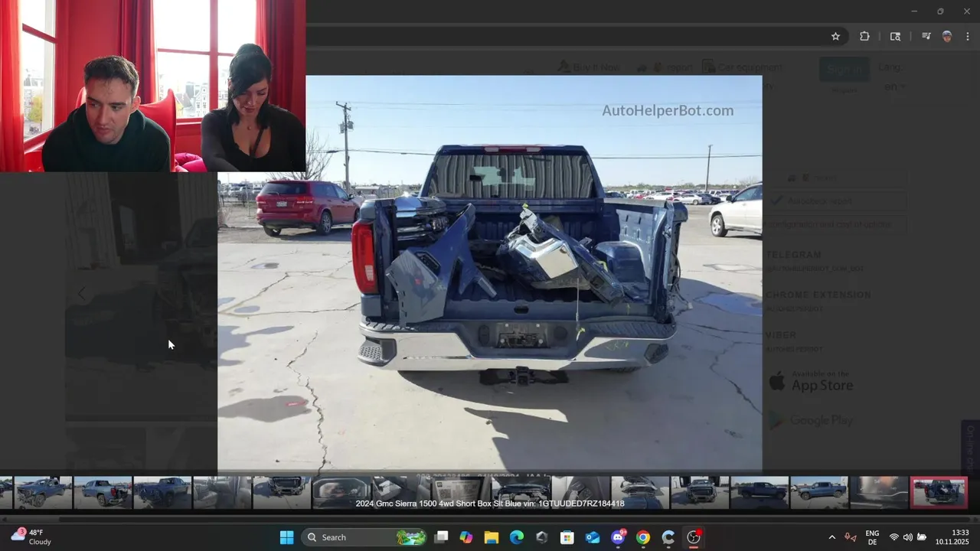This screenshot has width=980, height=551.
Task: Open the Windows Start menu
Action: coord(286,537)
